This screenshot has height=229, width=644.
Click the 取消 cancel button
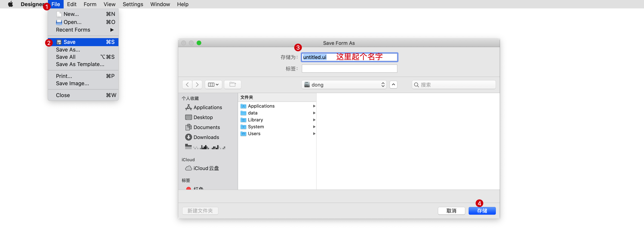pyautogui.click(x=451, y=211)
